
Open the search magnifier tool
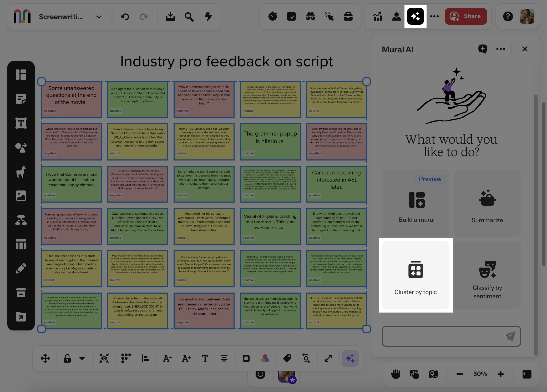tap(189, 17)
